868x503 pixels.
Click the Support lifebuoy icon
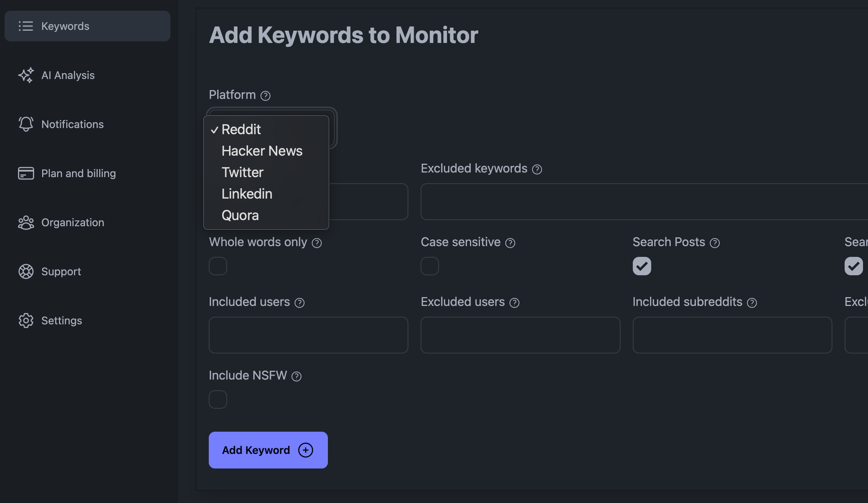tap(26, 271)
